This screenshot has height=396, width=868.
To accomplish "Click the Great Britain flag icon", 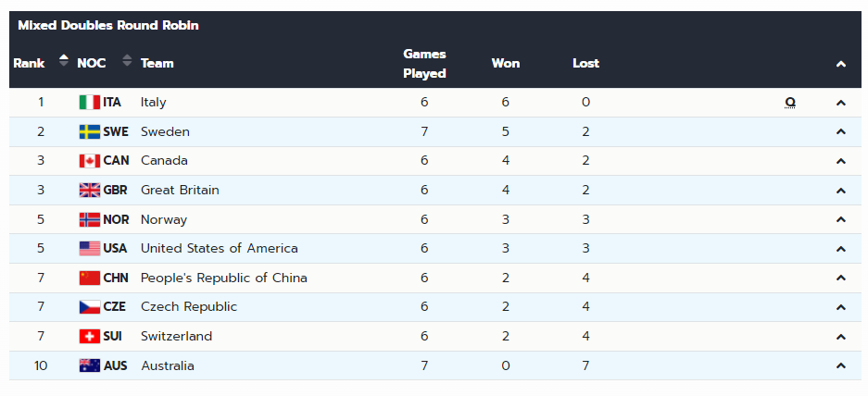I will pyautogui.click(x=90, y=191).
